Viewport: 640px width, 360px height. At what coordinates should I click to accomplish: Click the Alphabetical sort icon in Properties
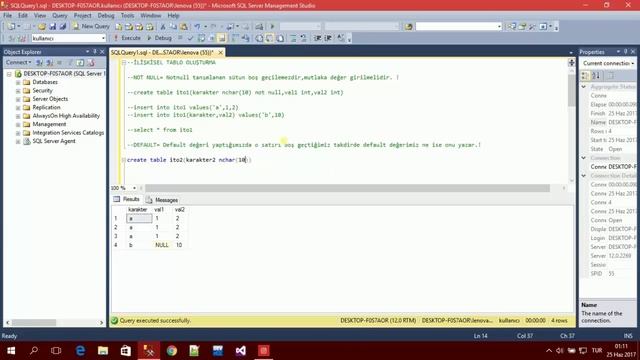click(x=596, y=75)
